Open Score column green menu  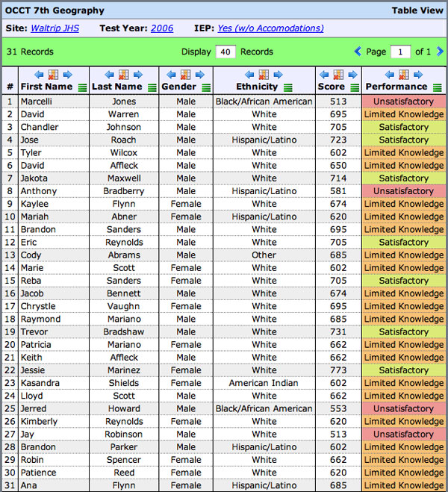point(355,87)
